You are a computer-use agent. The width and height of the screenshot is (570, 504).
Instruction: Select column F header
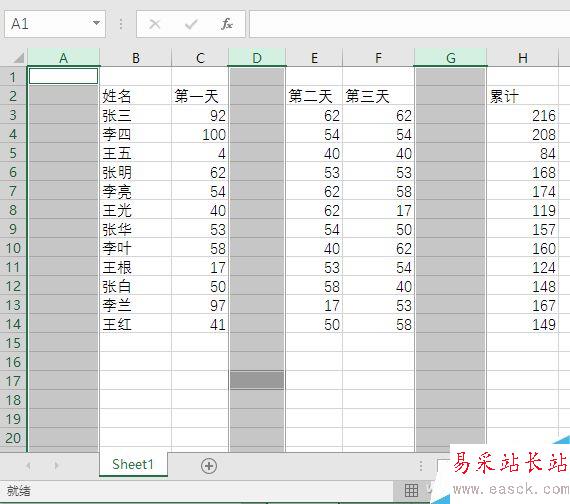[x=378, y=58]
